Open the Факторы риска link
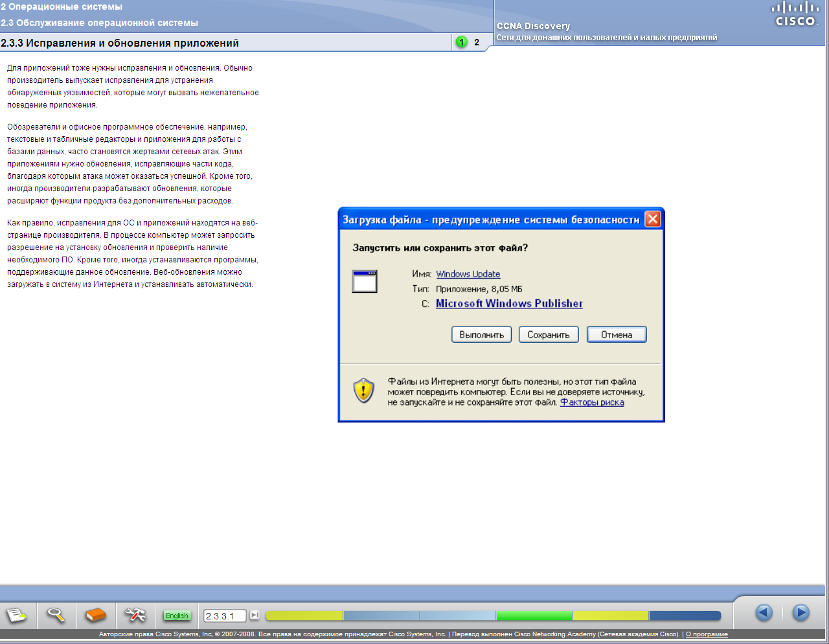Image resolution: width=829 pixels, height=644 pixels. (x=592, y=402)
